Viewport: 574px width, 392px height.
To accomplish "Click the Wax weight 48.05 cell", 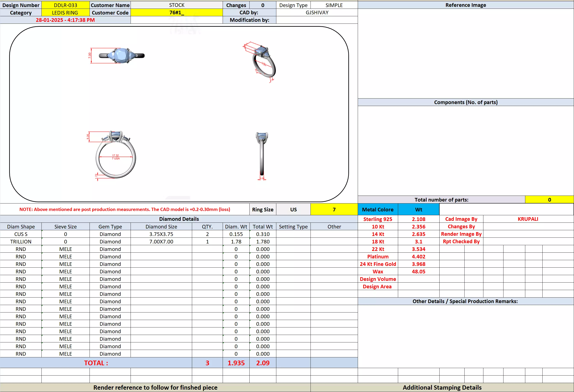I will [418, 271].
